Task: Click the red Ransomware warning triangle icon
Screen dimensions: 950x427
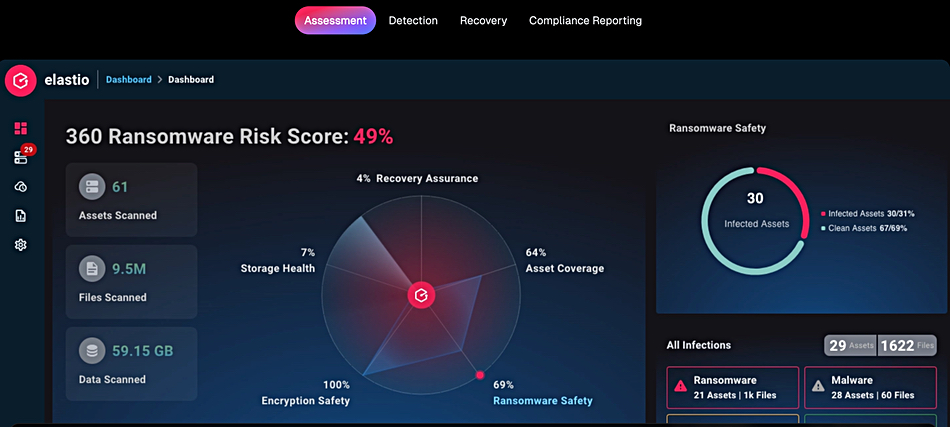Action: [x=681, y=386]
